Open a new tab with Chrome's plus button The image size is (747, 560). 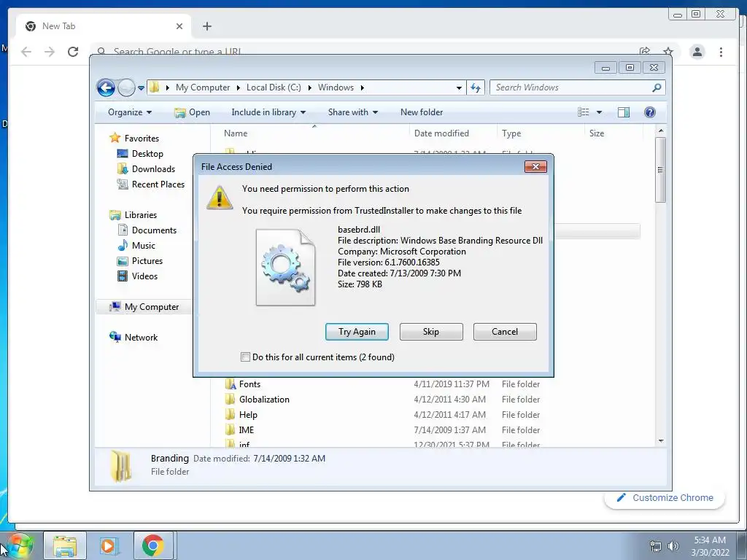tap(206, 27)
